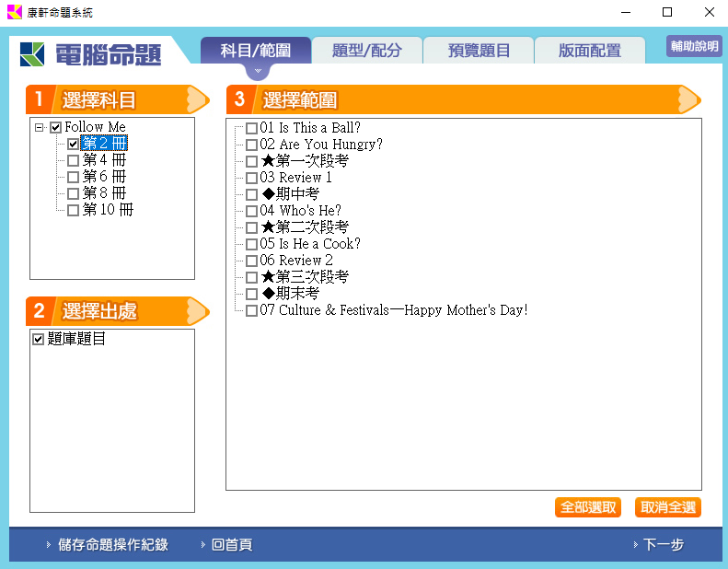Open 輔助說明 help button
The width and height of the screenshot is (728, 569).
click(694, 46)
